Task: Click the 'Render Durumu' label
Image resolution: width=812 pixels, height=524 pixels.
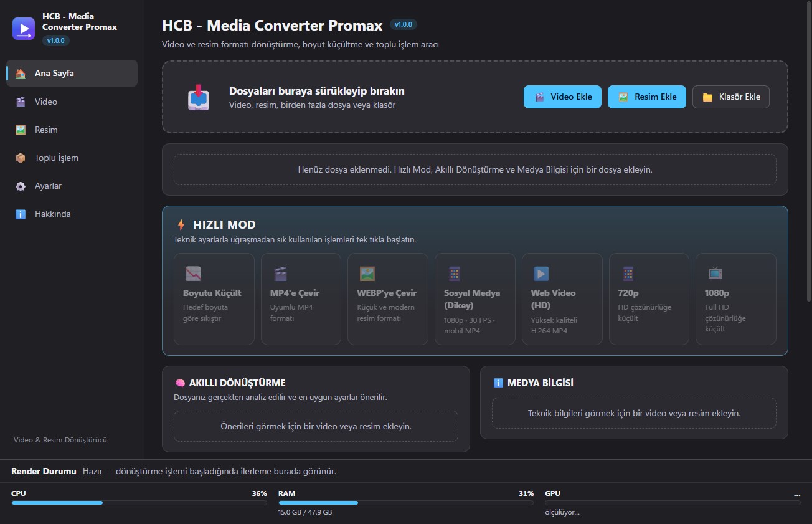Action: coord(44,472)
